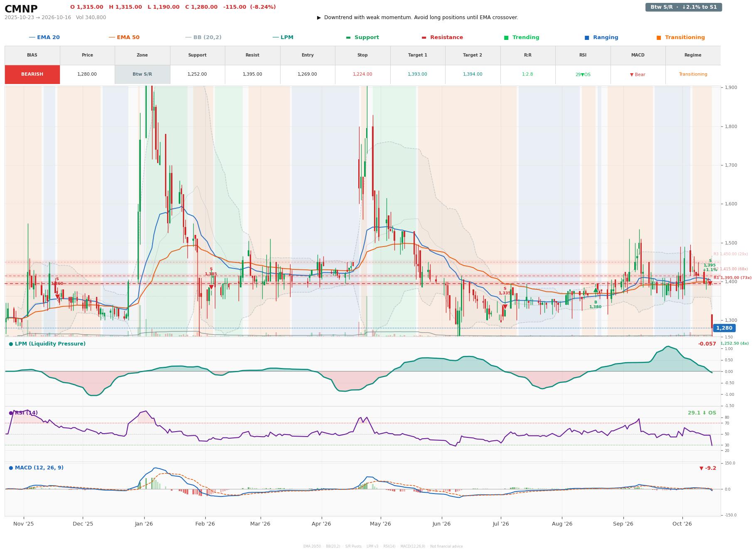Click the red sell triangle under S 1,385
Screen dimensions: 756x553
(x=211, y=287)
